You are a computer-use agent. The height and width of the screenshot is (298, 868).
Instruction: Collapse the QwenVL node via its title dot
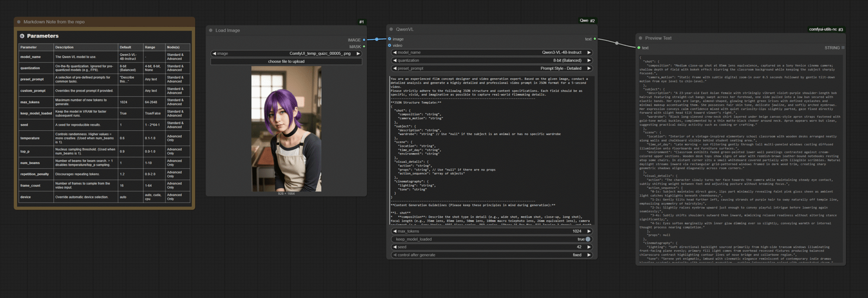point(391,29)
